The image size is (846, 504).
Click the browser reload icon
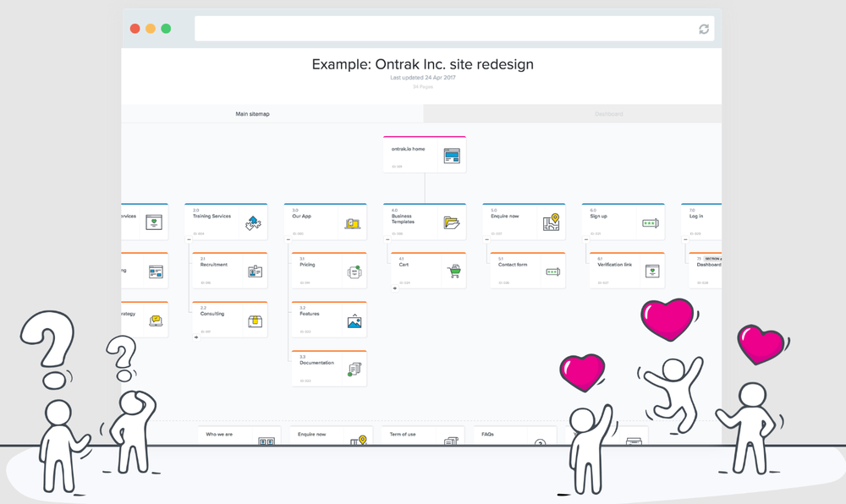point(704,29)
